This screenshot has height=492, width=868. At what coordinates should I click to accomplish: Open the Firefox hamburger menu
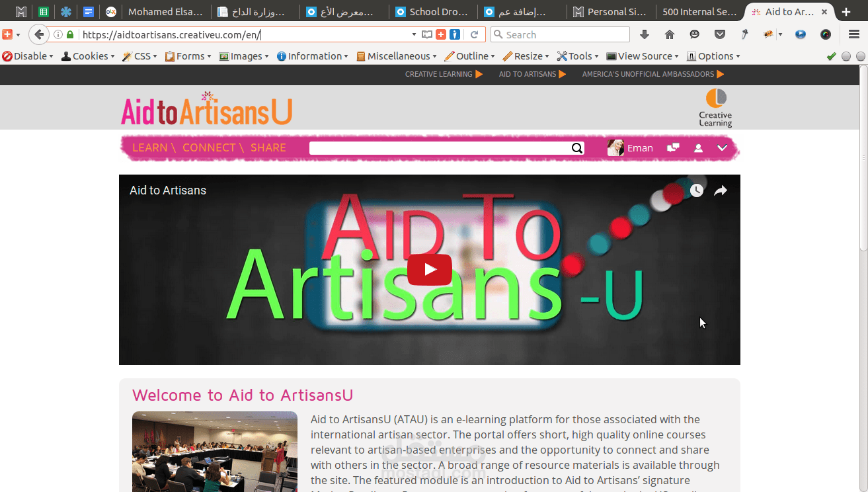coord(853,34)
